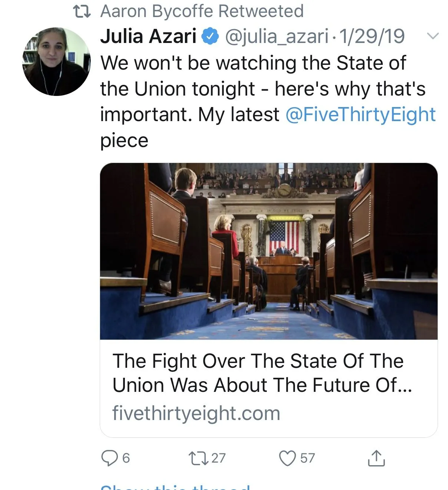The height and width of the screenshot is (490, 448).
Task: Tap the share icon below the tweet
Action: coord(376,458)
